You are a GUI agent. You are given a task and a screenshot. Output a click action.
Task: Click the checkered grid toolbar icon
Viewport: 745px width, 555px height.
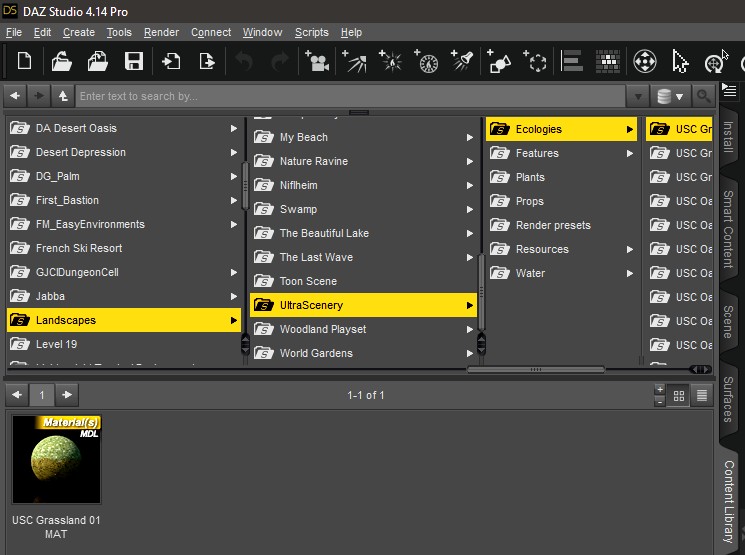tap(608, 61)
